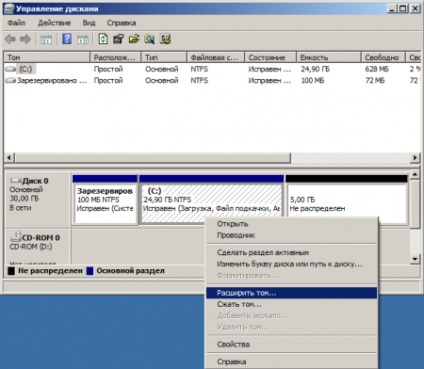Screen dimensions: 424x369
Task: Click the horizontal scrollbar right arrow
Action: click(415, 157)
